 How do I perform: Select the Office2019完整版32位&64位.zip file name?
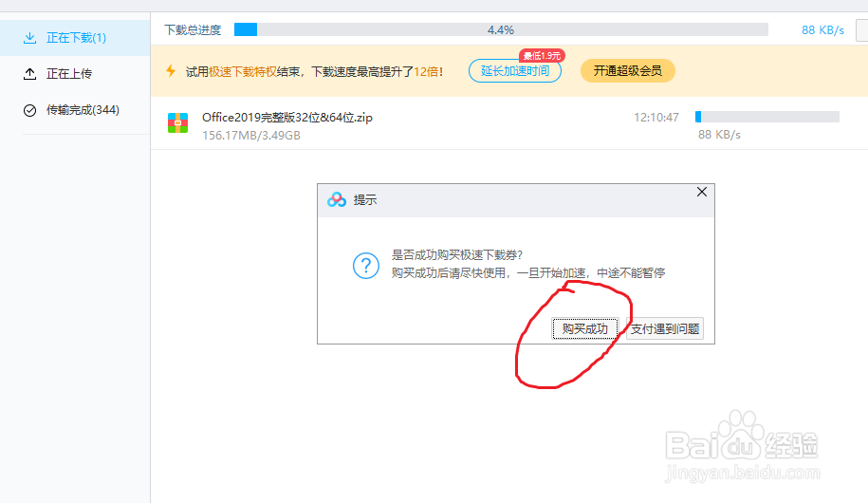coord(287,118)
